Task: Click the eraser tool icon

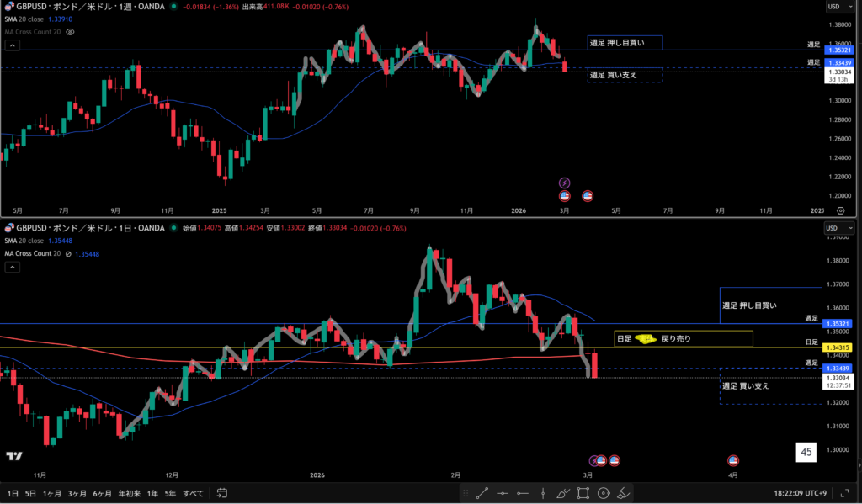Action: coord(624,493)
